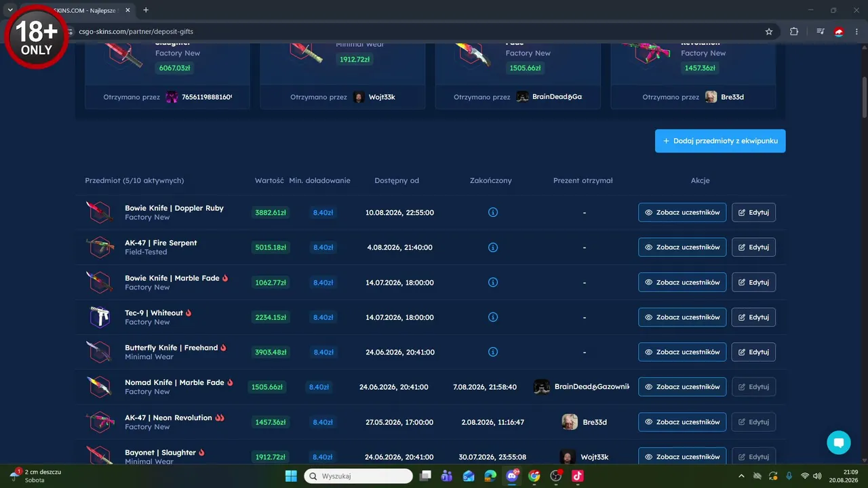Click the AK-47 Fire Serpent item thumbnail
The width and height of the screenshot is (868, 488).
coord(100,247)
